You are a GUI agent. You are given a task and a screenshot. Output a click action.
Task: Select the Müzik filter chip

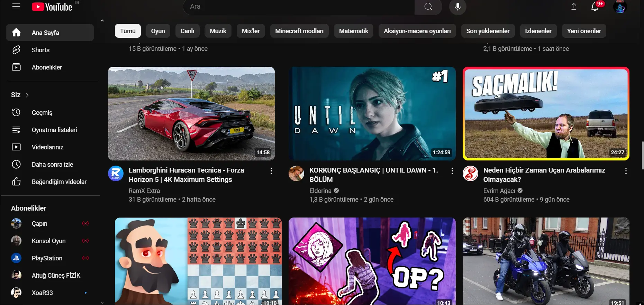218,31
